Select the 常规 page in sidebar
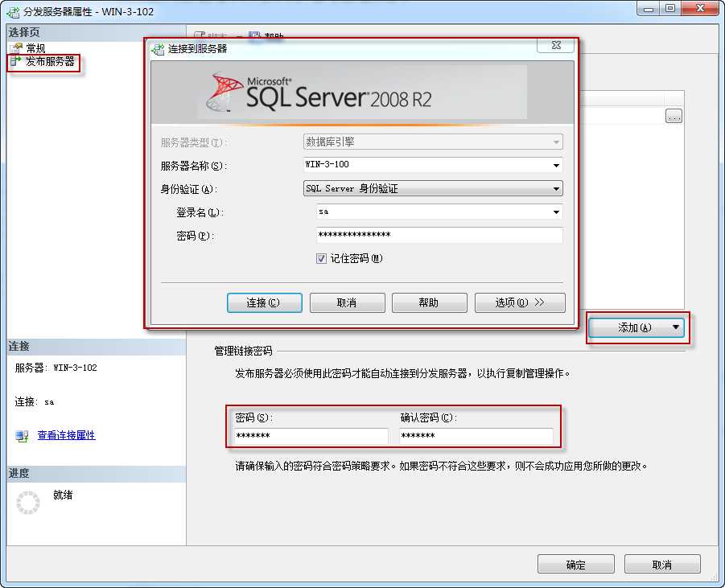Screen dimensions: 725x588 coord(35,48)
